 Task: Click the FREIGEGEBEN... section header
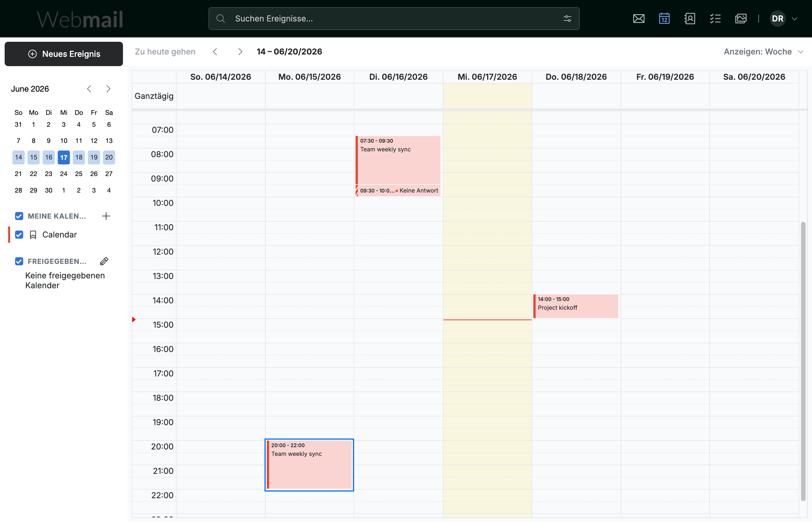(57, 261)
